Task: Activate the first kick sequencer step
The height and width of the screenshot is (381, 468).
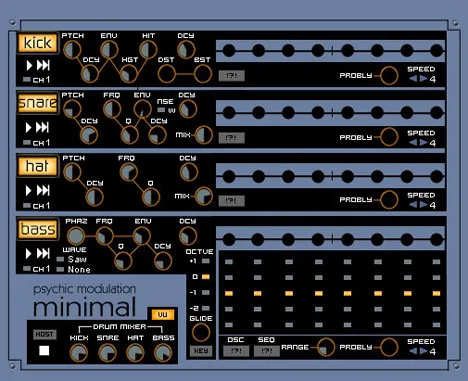Action: coord(229,50)
